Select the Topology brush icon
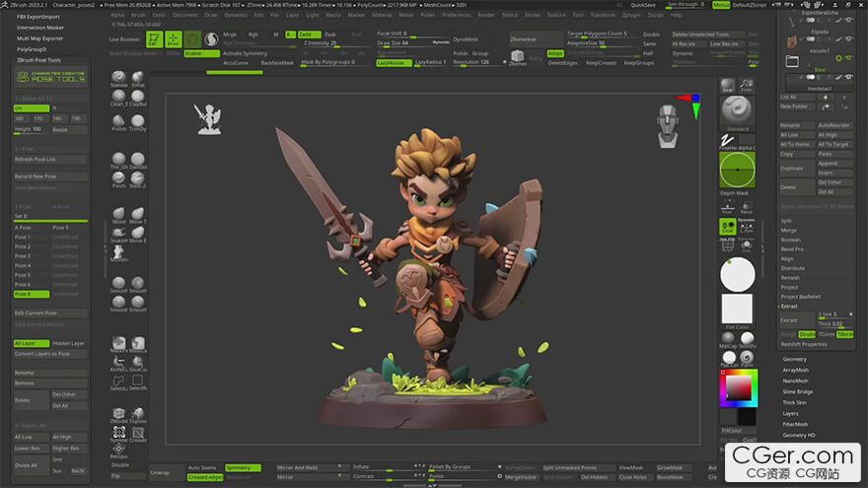This screenshot has width=868, height=488. [138, 413]
